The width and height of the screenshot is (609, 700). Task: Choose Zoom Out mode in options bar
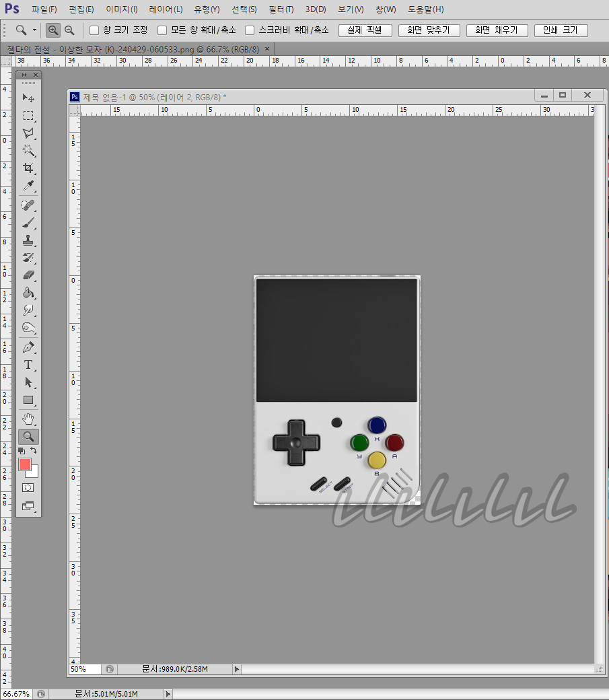tap(69, 30)
